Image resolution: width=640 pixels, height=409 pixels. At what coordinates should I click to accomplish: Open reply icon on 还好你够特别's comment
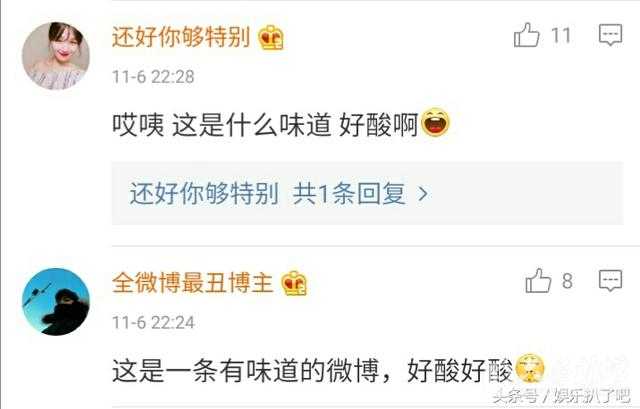[610, 35]
